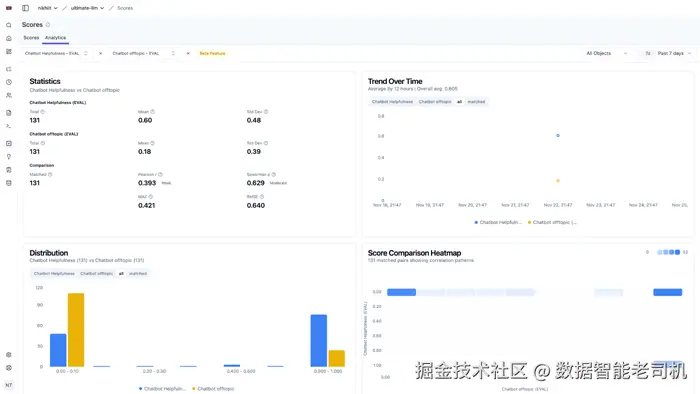Select 'all' tab in Distribution
Screen dimensions: 700x394
[x=121, y=274]
